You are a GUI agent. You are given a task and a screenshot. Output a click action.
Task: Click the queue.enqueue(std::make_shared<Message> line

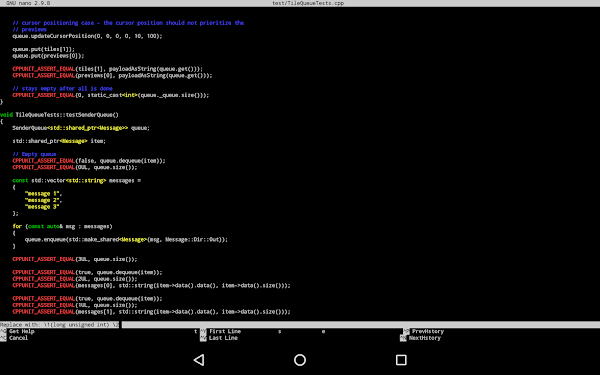(x=126, y=240)
